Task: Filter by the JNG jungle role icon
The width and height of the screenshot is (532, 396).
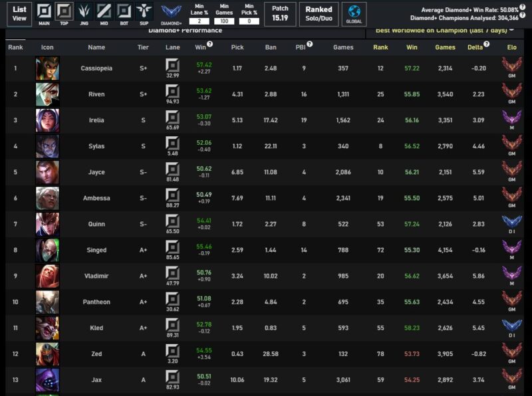Action: [84, 12]
